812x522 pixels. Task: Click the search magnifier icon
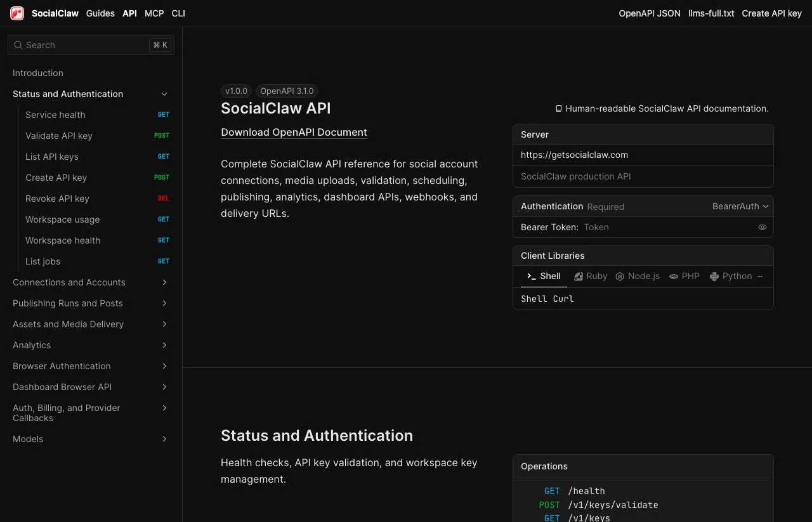tap(18, 45)
